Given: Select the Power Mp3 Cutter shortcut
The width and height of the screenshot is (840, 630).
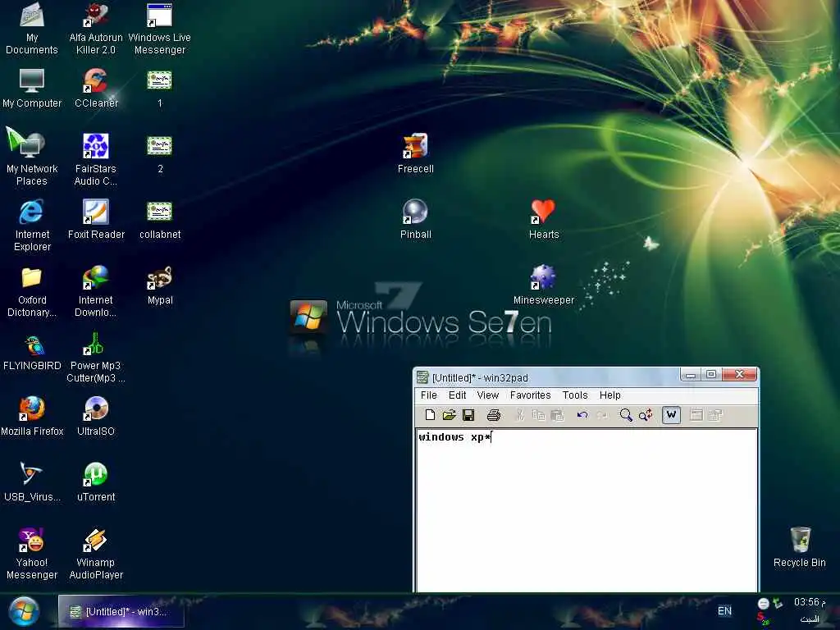Looking at the screenshot, I should click(x=96, y=358).
